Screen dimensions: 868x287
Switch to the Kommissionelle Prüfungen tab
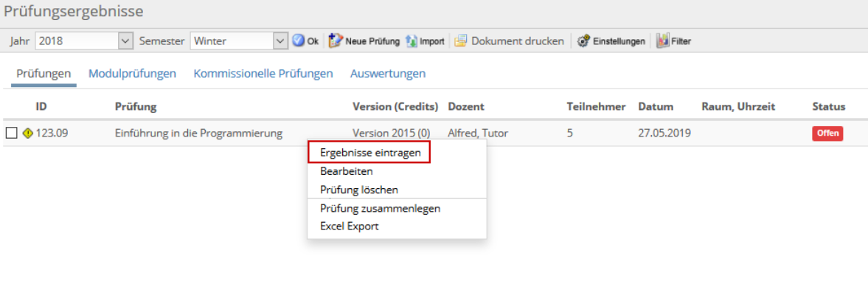click(263, 73)
